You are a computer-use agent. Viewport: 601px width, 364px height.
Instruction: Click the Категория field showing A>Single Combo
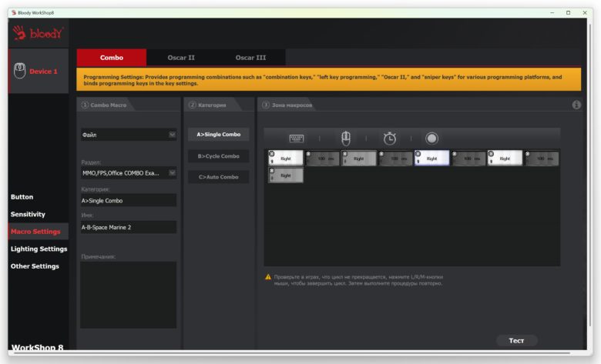(x=129, y=200)
